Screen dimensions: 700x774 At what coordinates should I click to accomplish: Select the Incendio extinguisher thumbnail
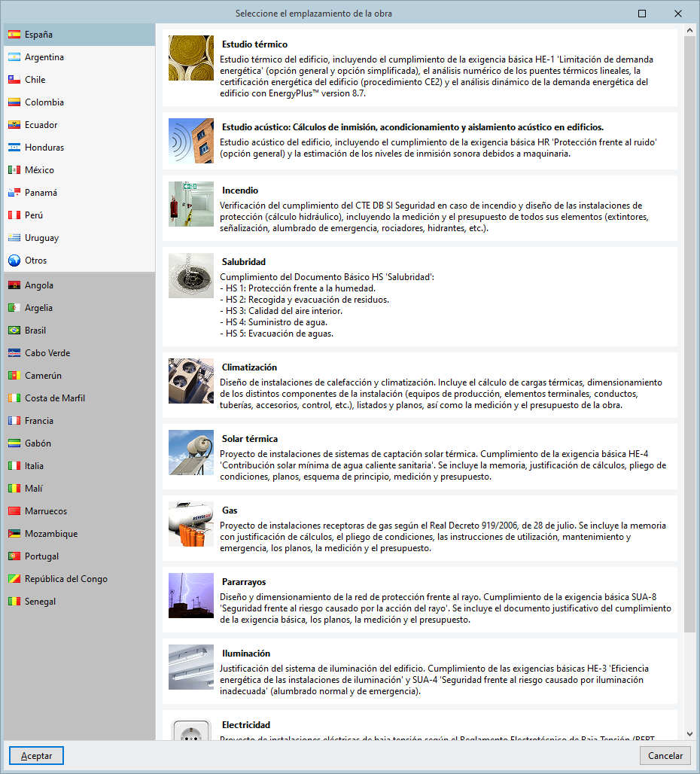tap(191, 204)
